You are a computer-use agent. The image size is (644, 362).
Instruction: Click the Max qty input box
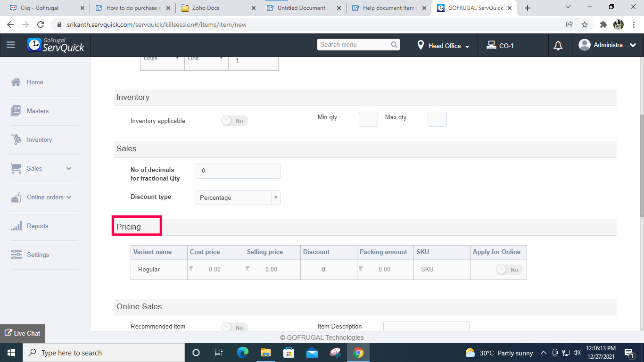click(x=437, y=119)
